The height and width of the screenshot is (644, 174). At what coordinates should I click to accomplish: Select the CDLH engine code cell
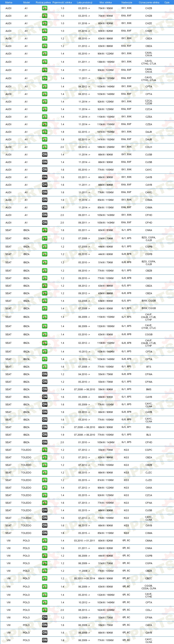[x=148, y=147]
